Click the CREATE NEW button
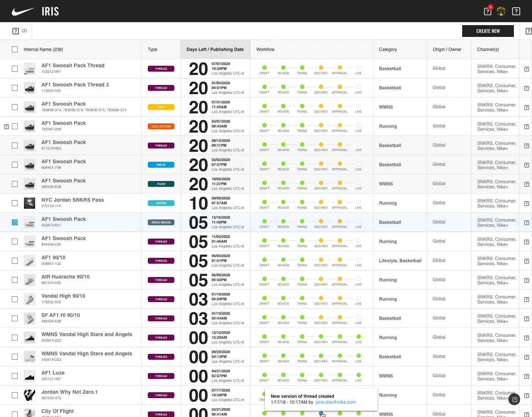Screen dimensions: 532x417 click(x=488, y=31)
